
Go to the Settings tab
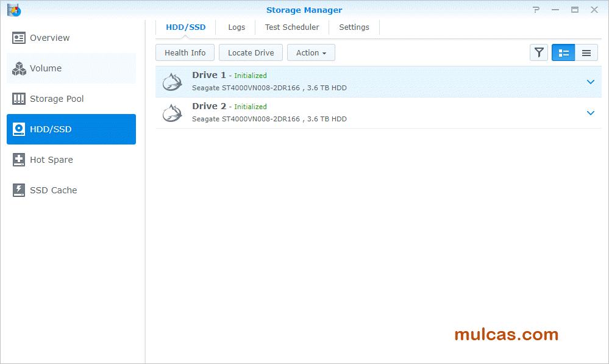point(354,27)
